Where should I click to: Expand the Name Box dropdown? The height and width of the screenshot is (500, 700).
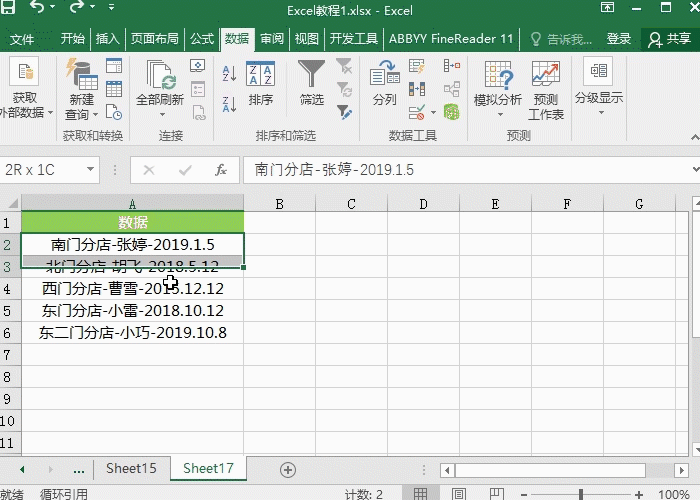90,169
